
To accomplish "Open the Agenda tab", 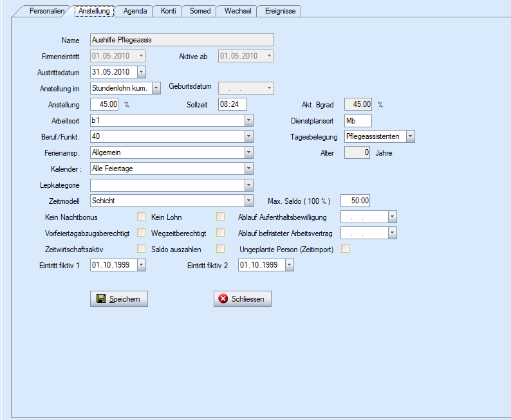I will (135, 11).
